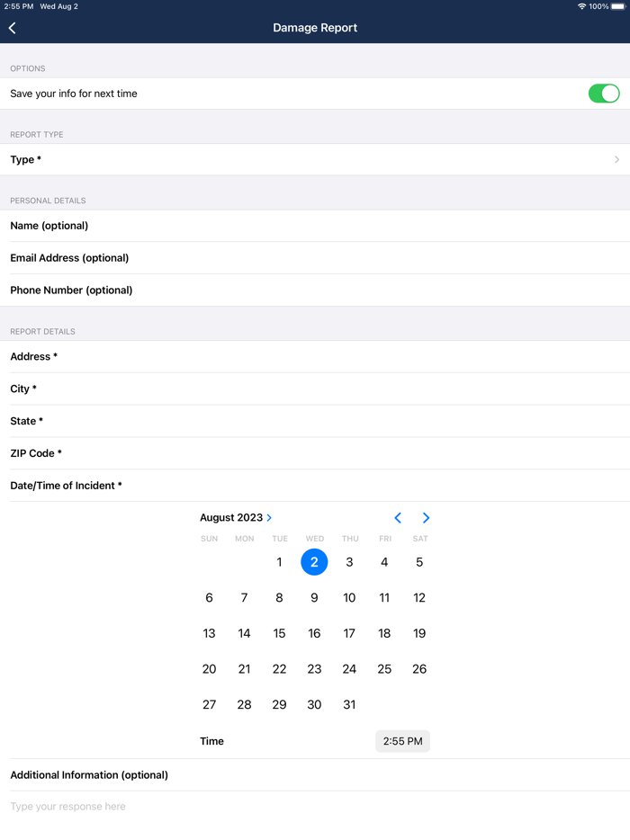Tap the Address field

(x=315, y=357)
